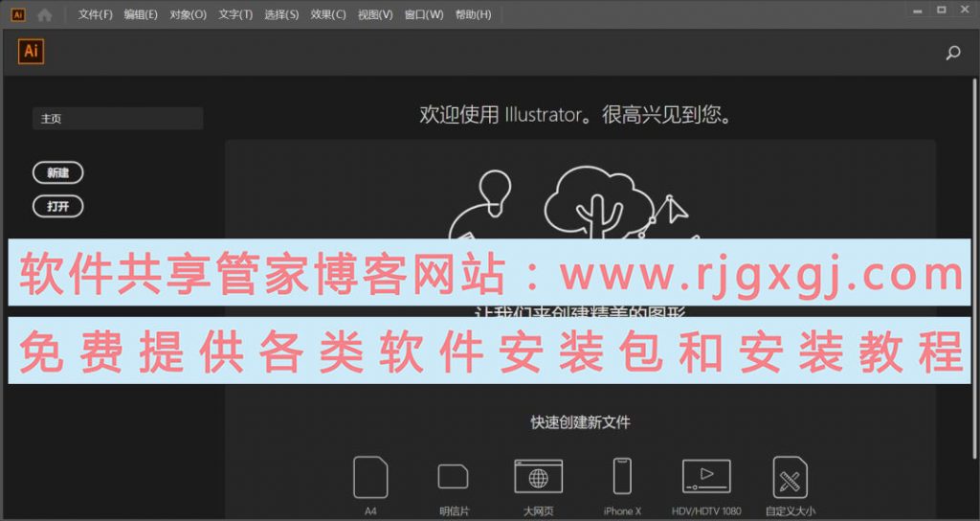980x521 pixels.
Task: Click the 欢迎使用 Illustrator welcome text
Action: pos(575,115)
